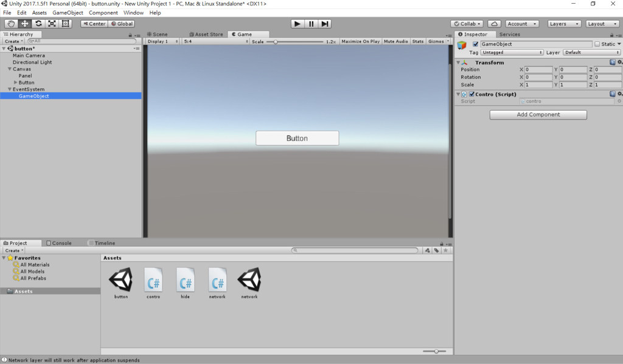The height and width of the screenshot is (364, 623).
Task: Click the Transform gear settings icon
Action: click(x=619, y=62)
